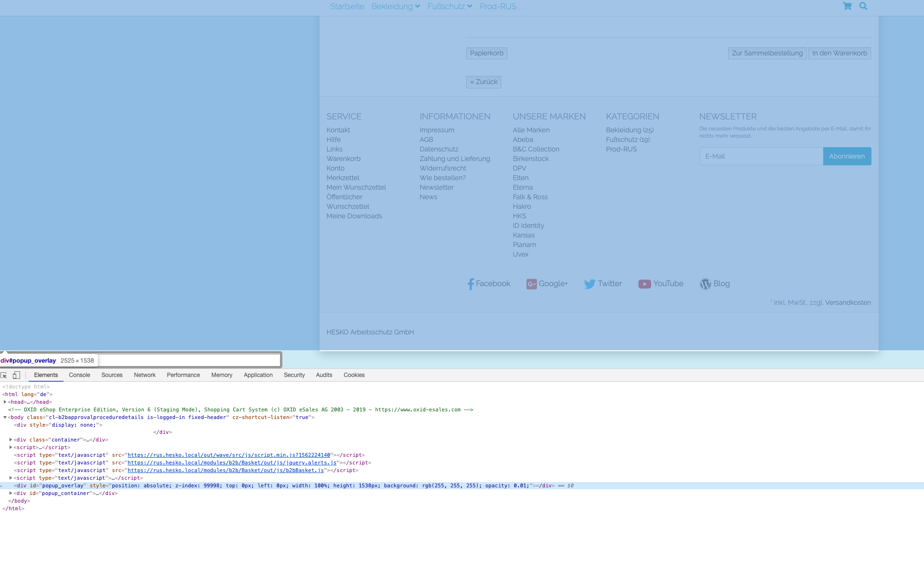Image resolution: width=924 pixels, height=581 pixels.
Task: Click the WordPress Blog icon
Action: click(705, 284)
